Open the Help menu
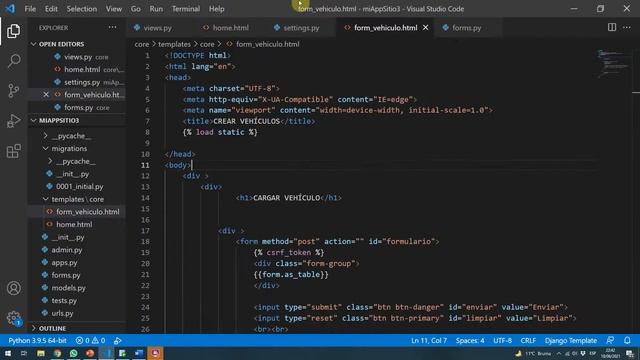Screen dimensions: 640x360 (217, 9)
